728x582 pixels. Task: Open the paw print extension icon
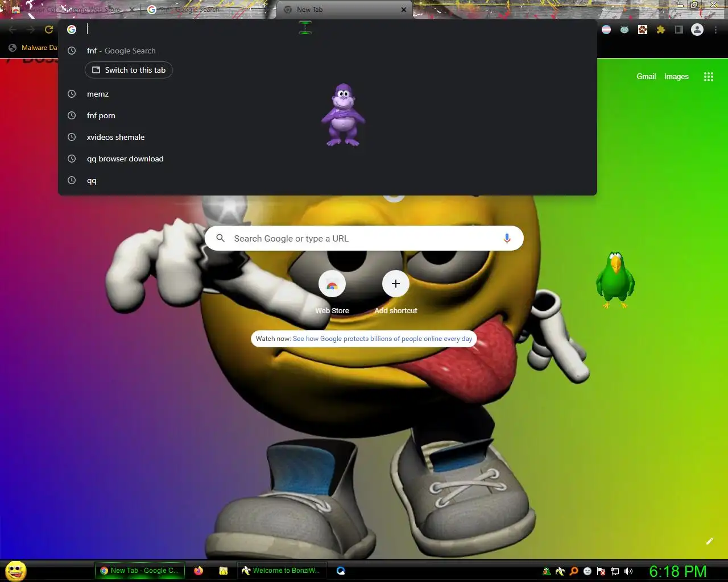643,30
